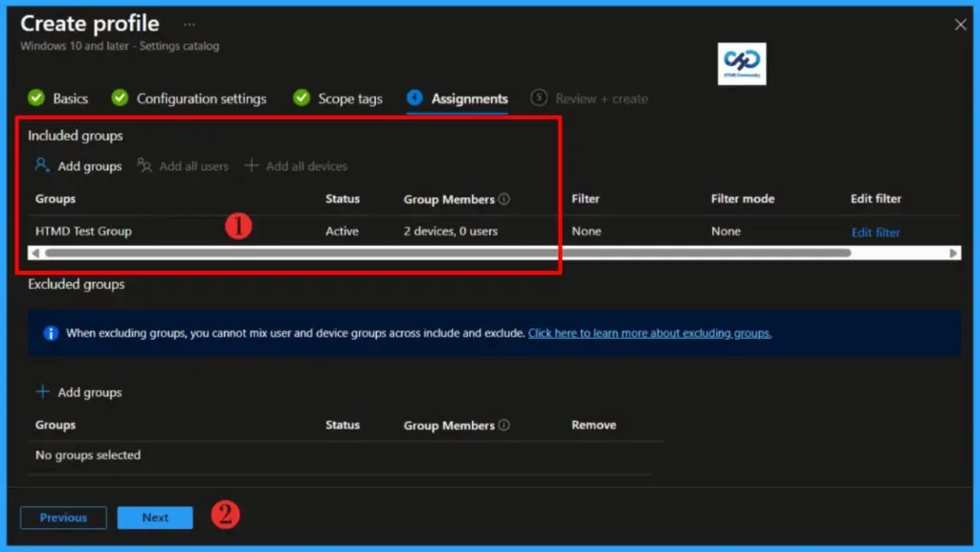Jump to Review + create step
The image size is (980, 552).
click(601, 99)
